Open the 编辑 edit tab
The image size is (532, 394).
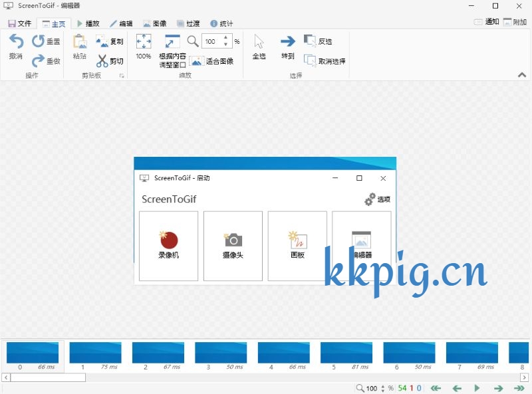pos(121,23)
